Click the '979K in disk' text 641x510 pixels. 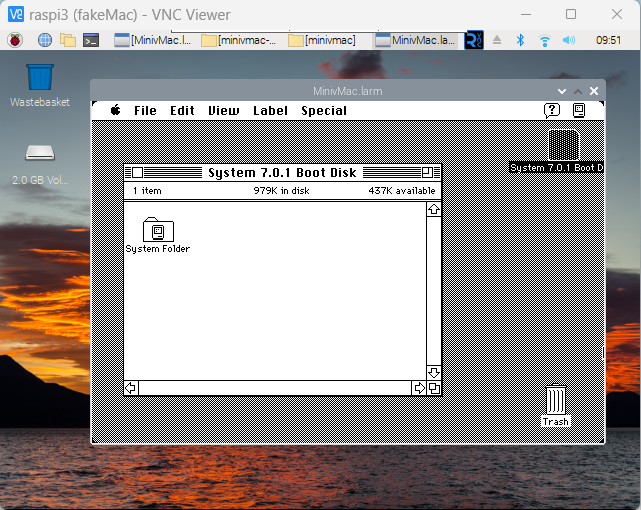281,191
